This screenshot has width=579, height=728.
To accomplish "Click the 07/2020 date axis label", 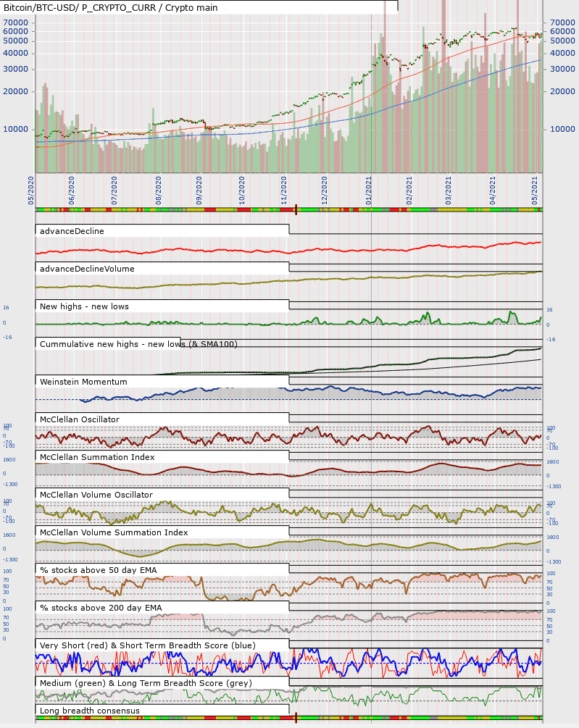I will coord(114,191).
